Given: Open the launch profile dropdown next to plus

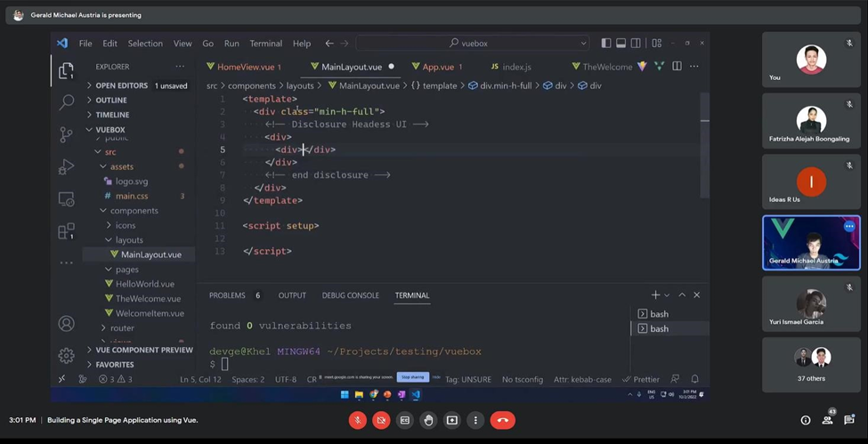Looking at the screenshot, I should 667,295.
